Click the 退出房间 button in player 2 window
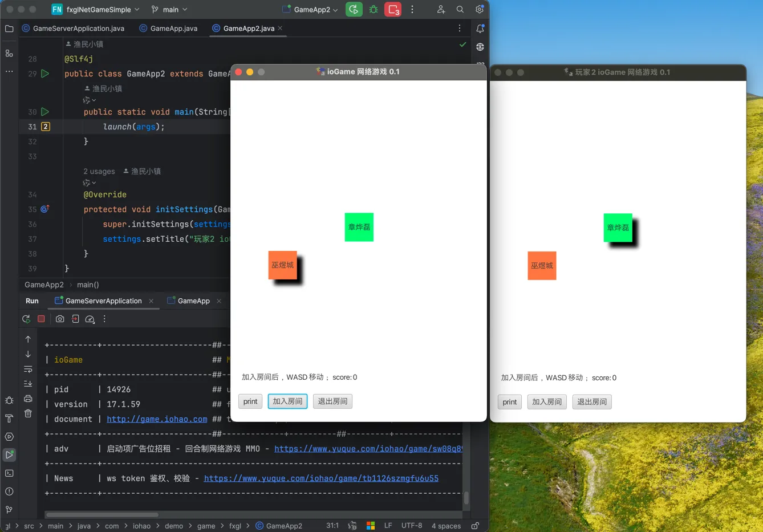763x532 pixels. click(x=592, y=402)
